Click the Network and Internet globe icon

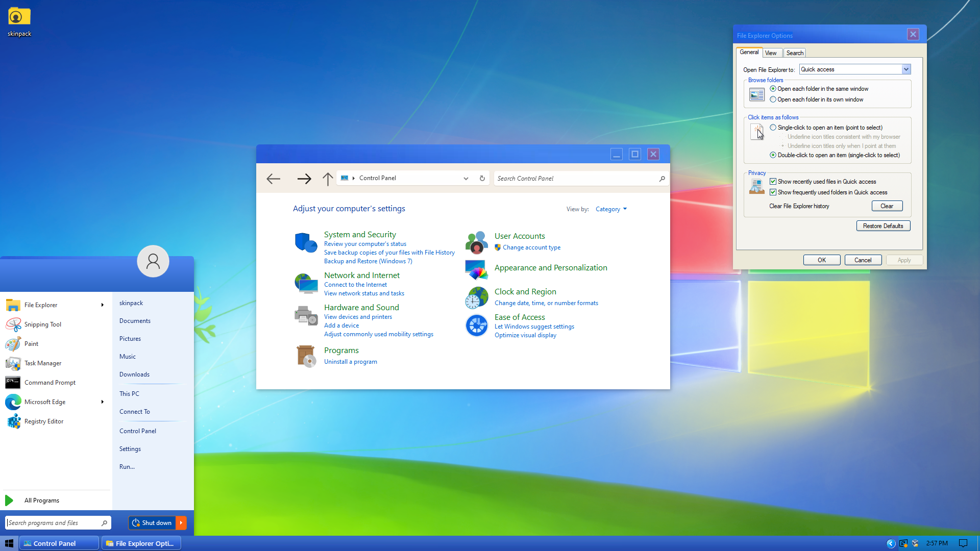click(x=306, y=283)
